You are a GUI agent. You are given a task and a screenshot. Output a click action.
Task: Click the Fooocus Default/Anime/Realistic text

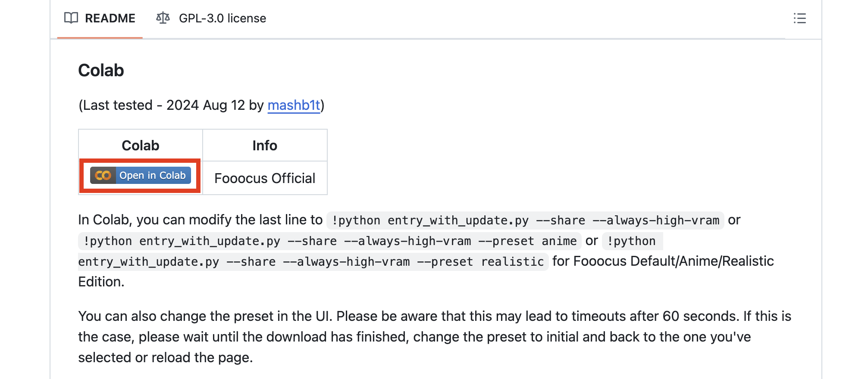pyautogui.click(x=663, y=261)
